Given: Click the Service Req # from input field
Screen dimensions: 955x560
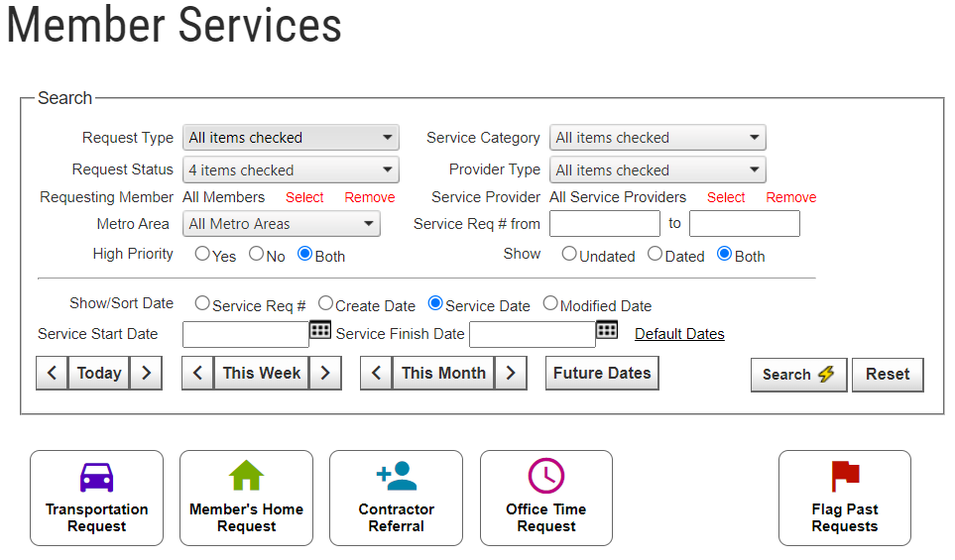Looking at the screenshot, I should [605, 224].
